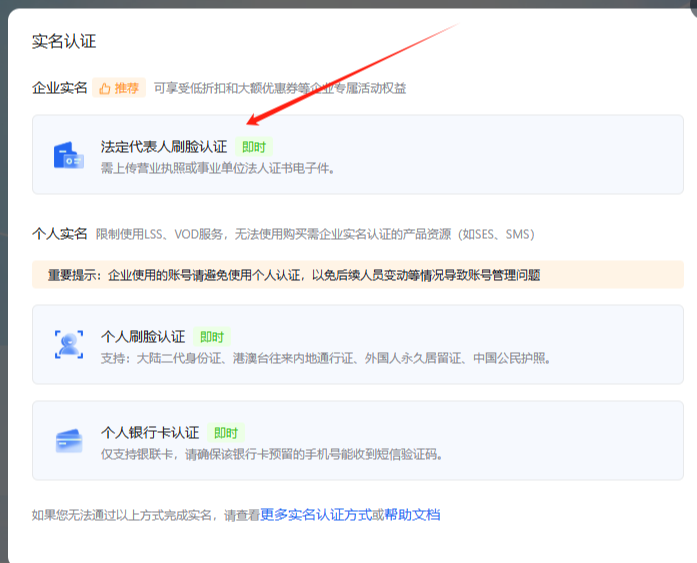This screenshot has width=697, height=563.
Task: Click the 企业实名 section heading
Action: [x=60, y=88]
